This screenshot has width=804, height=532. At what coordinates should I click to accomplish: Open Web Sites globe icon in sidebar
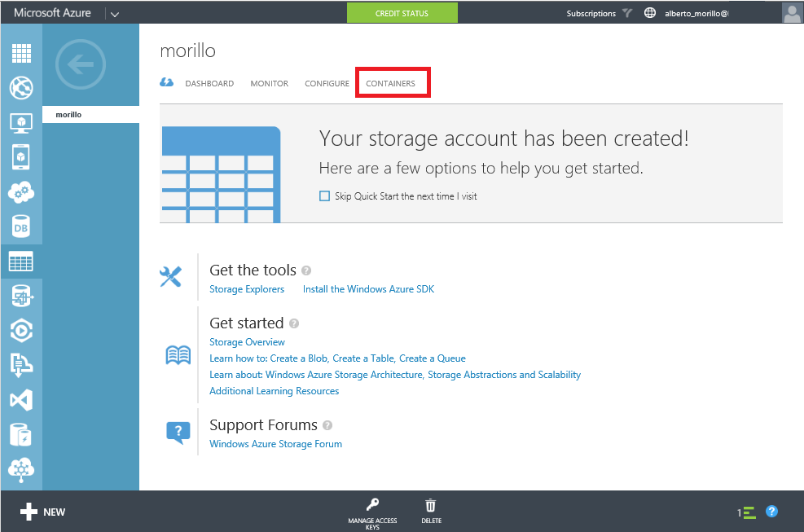[21, 88]
